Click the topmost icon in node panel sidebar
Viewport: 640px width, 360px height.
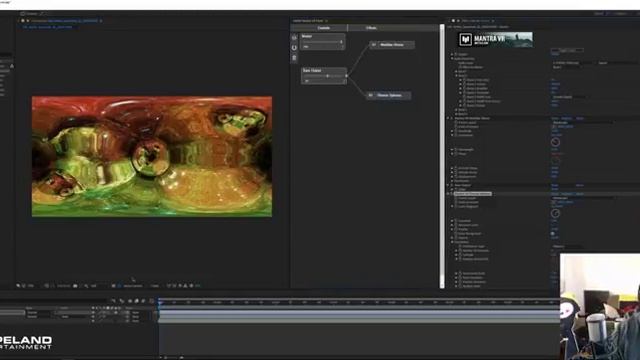coord(294,38)
